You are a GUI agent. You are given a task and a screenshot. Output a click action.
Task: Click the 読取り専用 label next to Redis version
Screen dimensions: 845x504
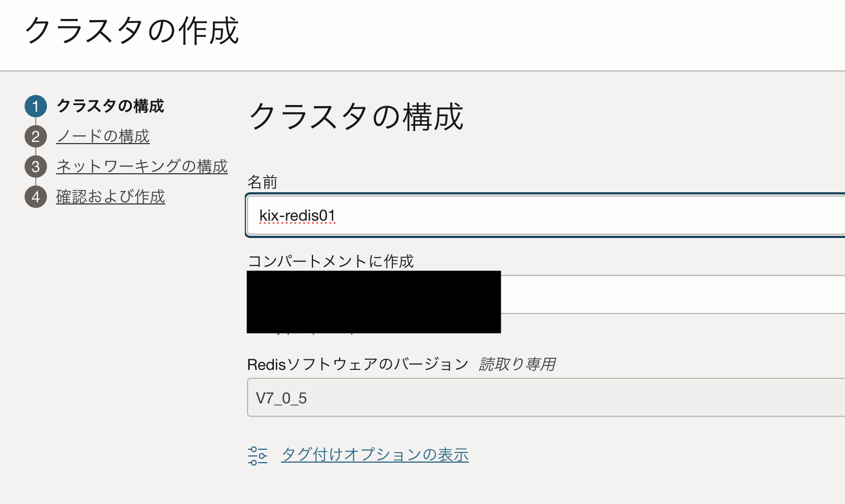point(516,364)
